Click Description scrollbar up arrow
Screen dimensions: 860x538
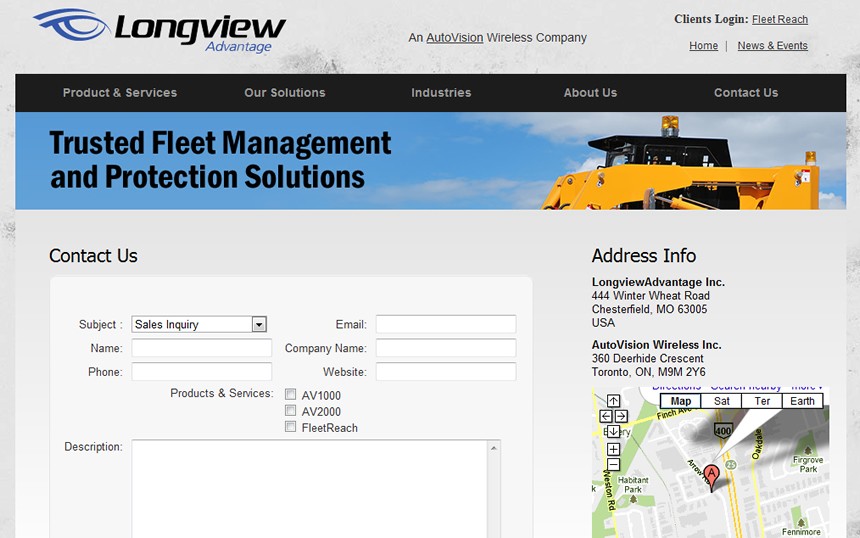(x=494, y=448)
